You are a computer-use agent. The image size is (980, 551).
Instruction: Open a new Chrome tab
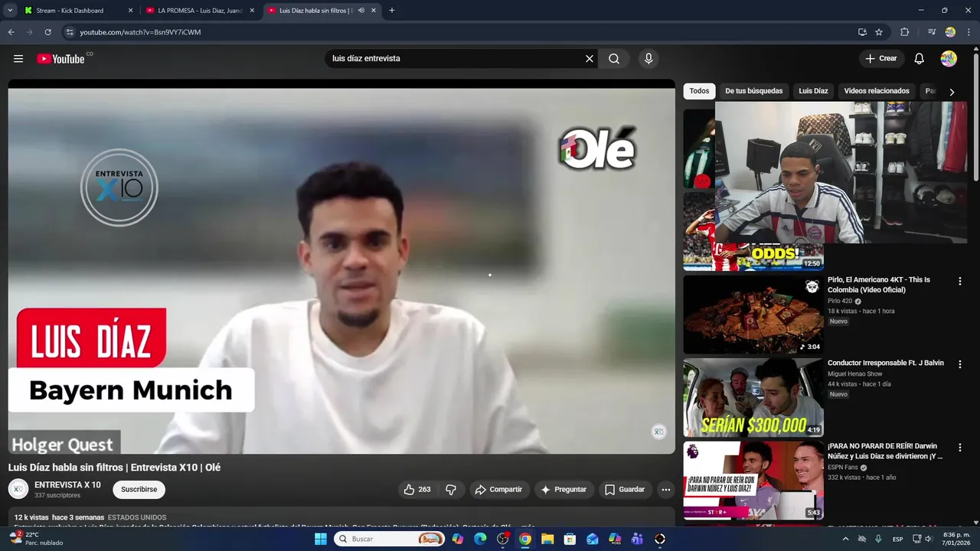(392, 11)
